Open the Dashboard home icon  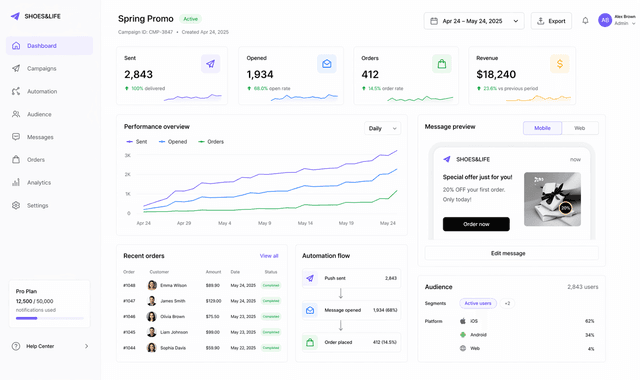point(16,46)
